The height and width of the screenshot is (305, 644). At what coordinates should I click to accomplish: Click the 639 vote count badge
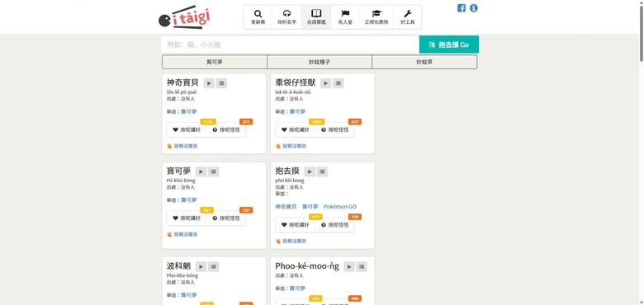[355, 122]
